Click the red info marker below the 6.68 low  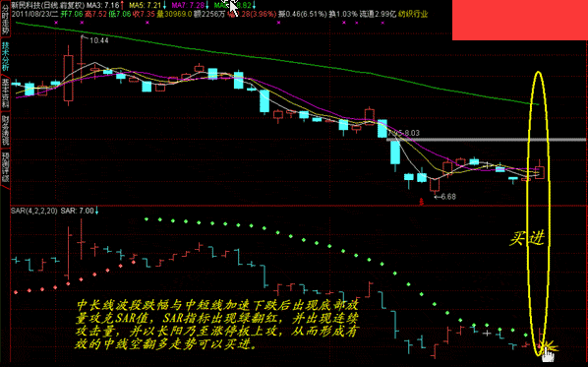(421, 202)
